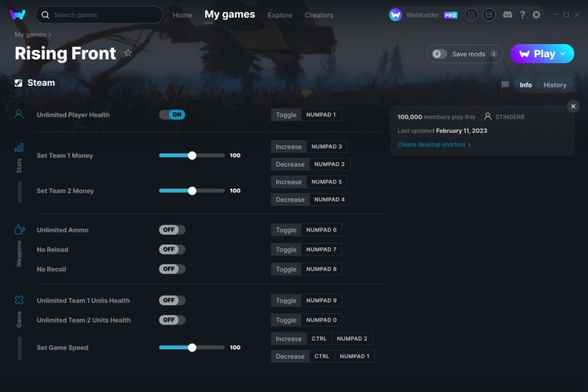Enable Unlimited Ammo toggle
588x392 pixels.
[x=172, y=230]
